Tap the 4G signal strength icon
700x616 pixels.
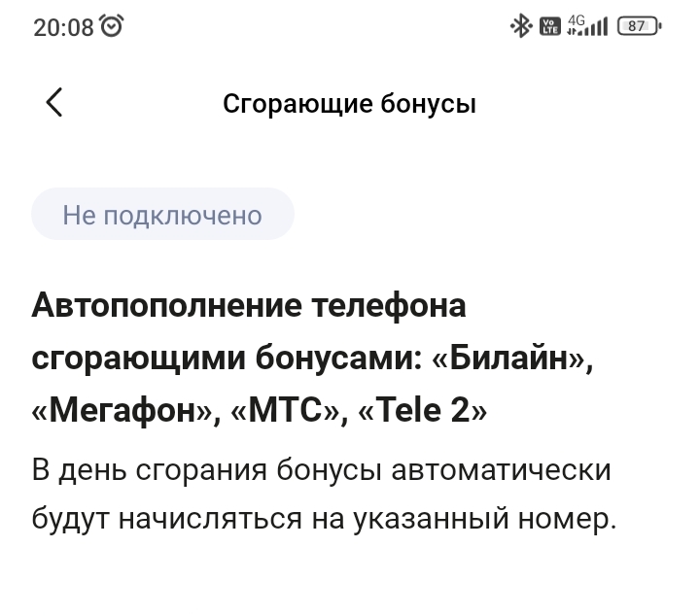(x=587, y=26)
